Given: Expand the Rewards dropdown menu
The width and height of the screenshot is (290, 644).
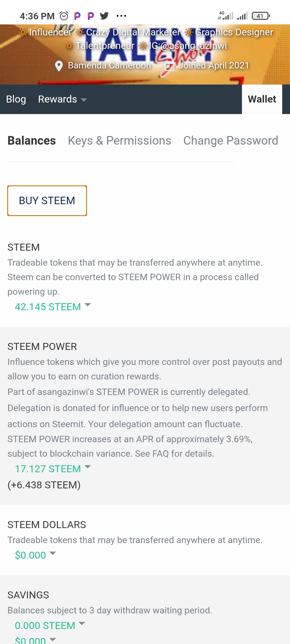Looking at the screenshot, I should click(x=62, y=99).
